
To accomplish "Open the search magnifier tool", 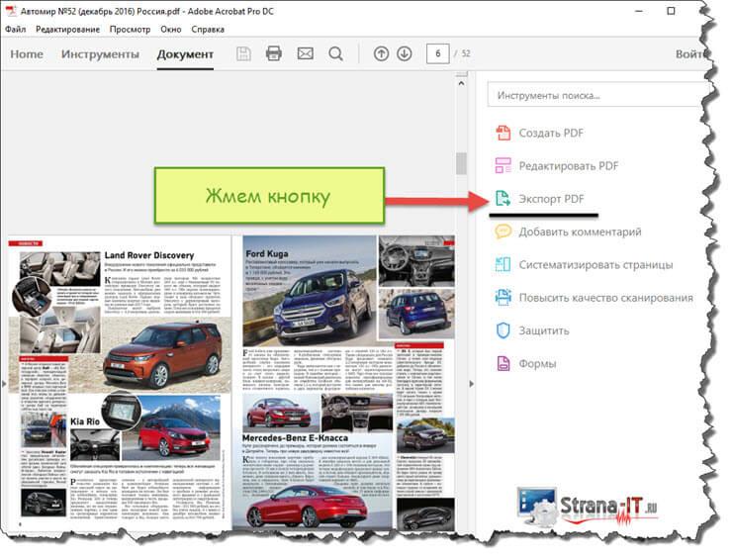I will tap(335, 53).
